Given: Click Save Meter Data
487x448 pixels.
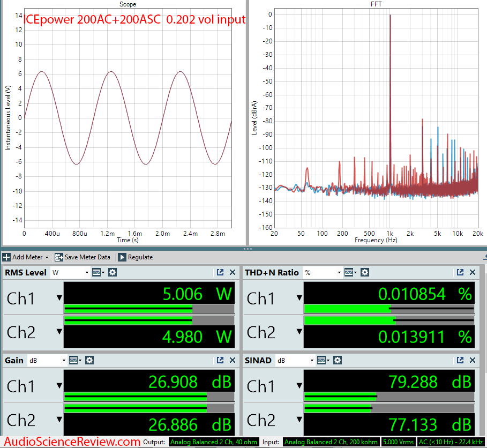Looking at the screenshot, I should pos(83,257).
